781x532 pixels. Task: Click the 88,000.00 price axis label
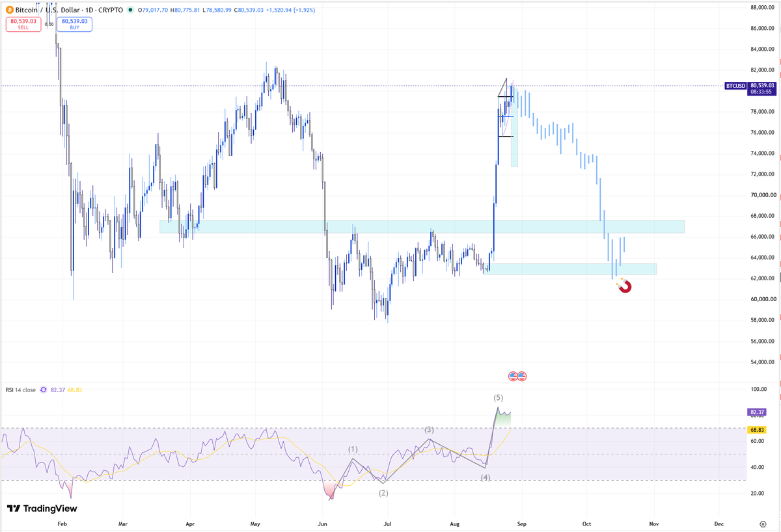[x=761, y=8]
